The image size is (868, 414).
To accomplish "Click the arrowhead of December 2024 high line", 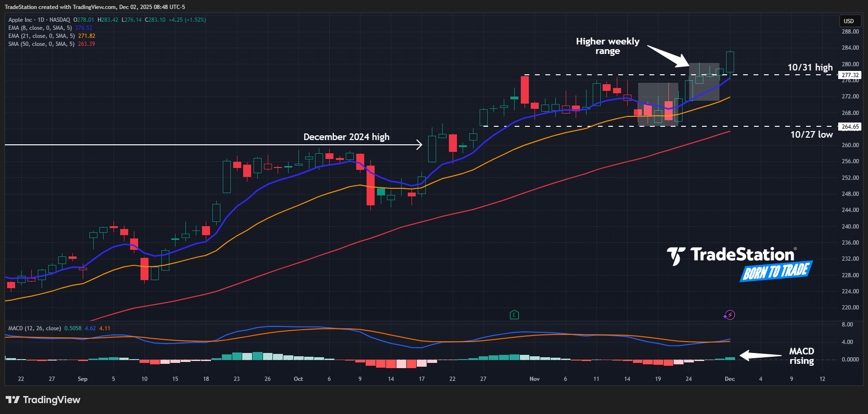I will pyautogui.click(x=419, y=145).
